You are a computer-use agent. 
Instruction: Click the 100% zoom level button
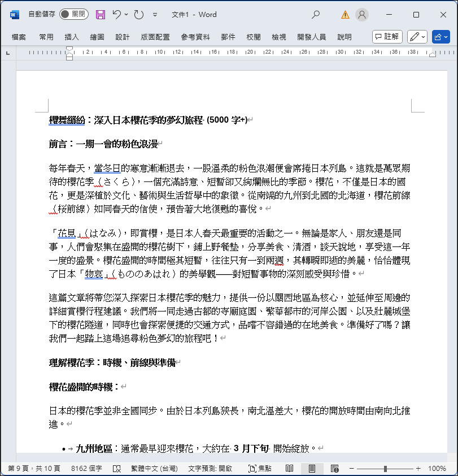(x=437, y=469)
